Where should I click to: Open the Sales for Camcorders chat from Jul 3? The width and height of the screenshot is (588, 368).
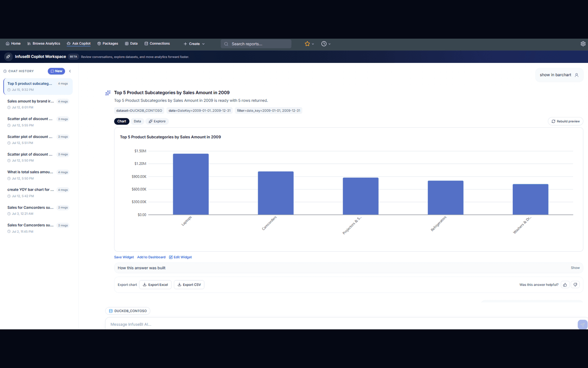point(38,210)
